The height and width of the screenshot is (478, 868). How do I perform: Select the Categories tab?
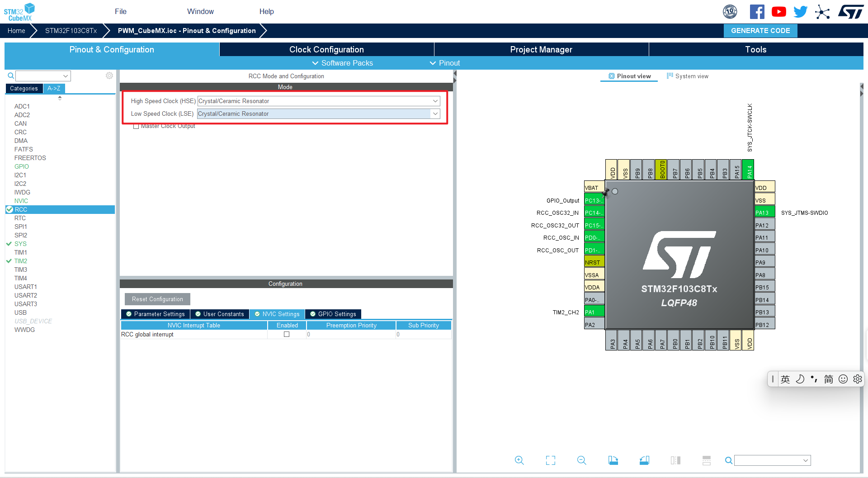[24, 88]
